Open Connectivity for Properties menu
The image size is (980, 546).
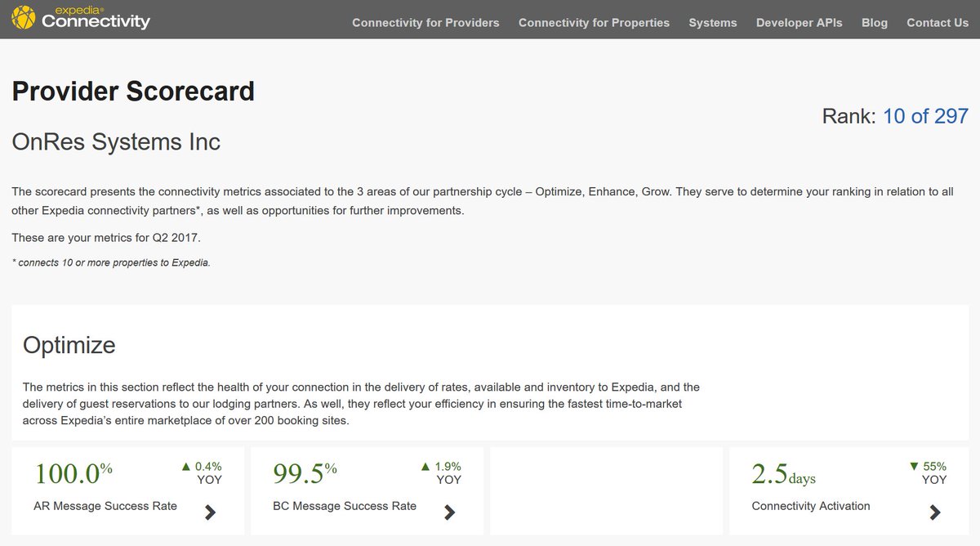pos(594,23)
